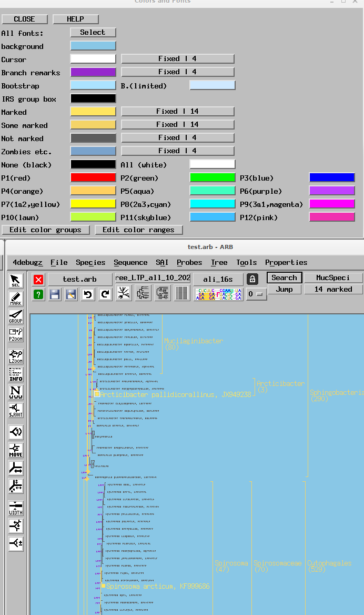The width and height of the screenshot is (364, 615).
Task: Select the multi-arrow branch scaling tool
Action: point(16,487)
